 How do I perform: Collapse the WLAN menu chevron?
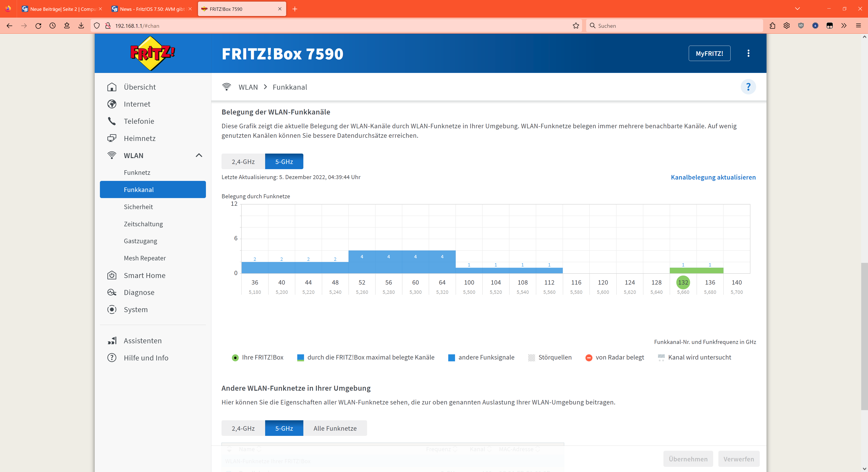(x=199, y=155)
